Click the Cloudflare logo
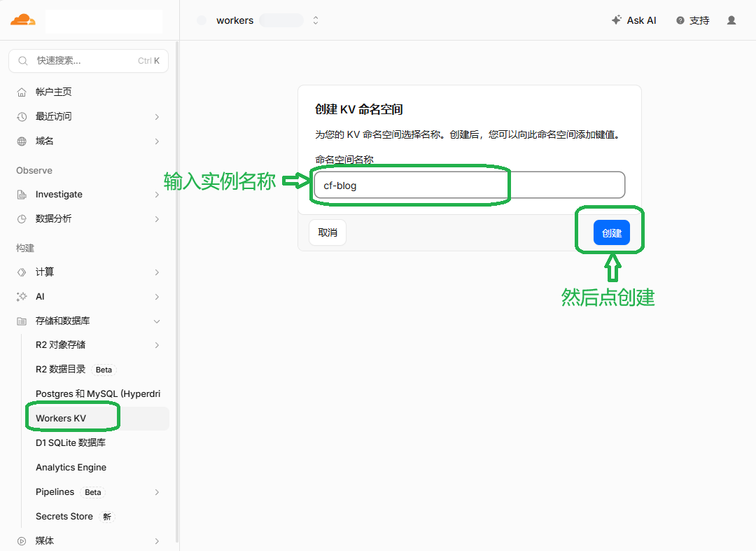 click(22, 20)
